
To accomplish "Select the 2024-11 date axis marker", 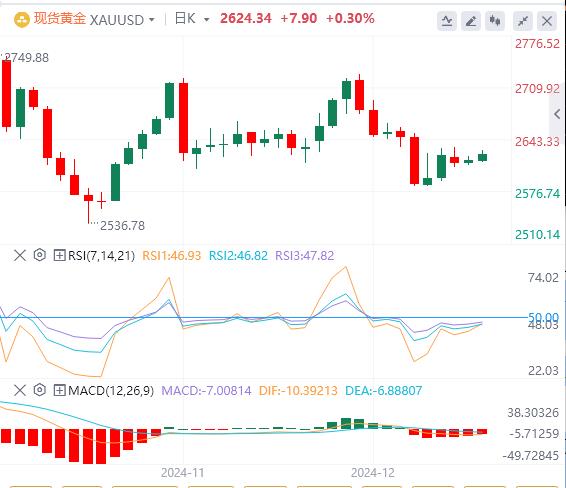I will tap(183, 472).
